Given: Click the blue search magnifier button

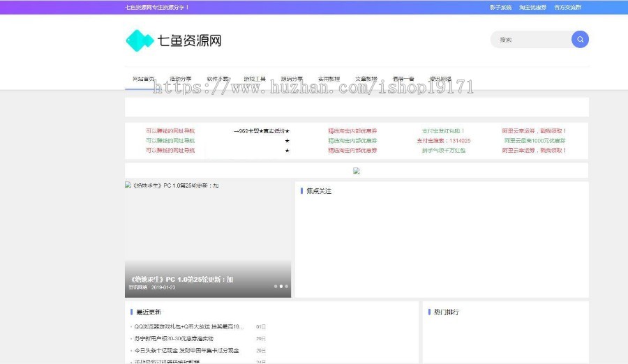Looking at the screenshot, I should 580,39.
